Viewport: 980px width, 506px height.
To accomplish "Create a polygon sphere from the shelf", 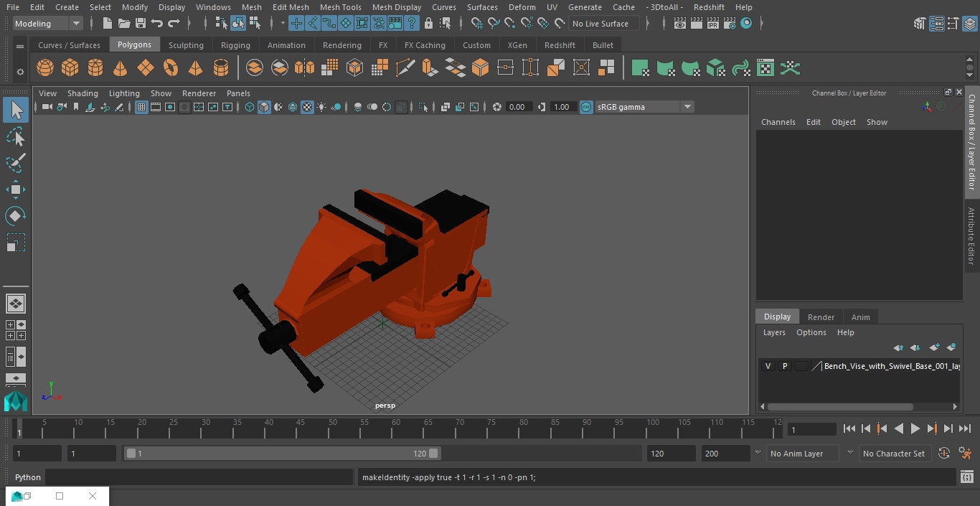I will [x=45, y=68].
